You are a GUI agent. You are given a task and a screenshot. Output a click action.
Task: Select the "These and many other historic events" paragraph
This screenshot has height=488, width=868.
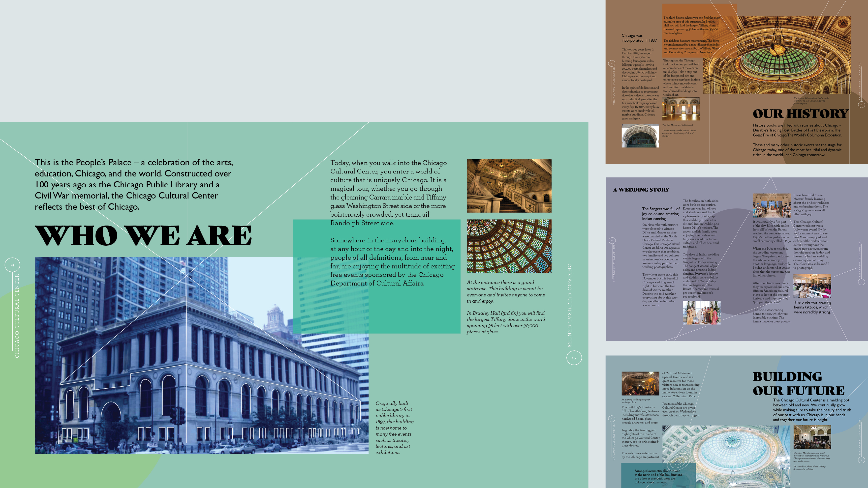[x=797, y=150]
